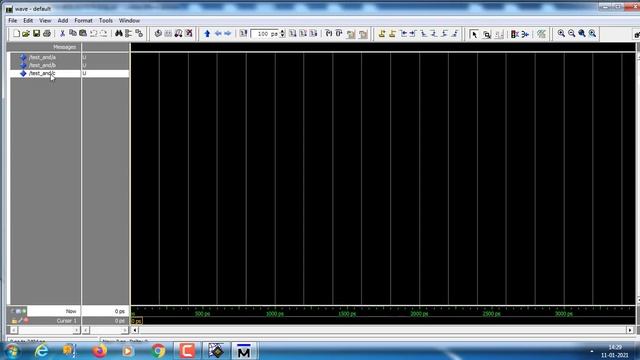Click waveform scrollbar right arrow

pos(630,330)
